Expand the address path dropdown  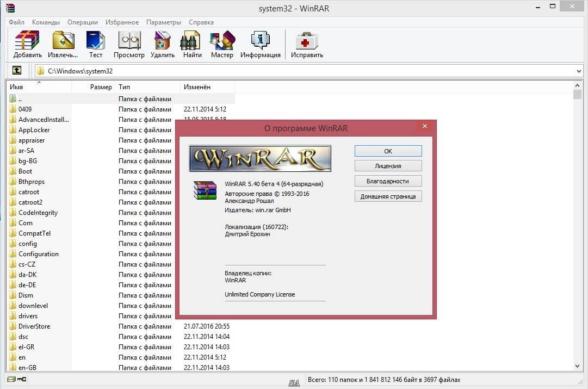(x=579, y=71)
